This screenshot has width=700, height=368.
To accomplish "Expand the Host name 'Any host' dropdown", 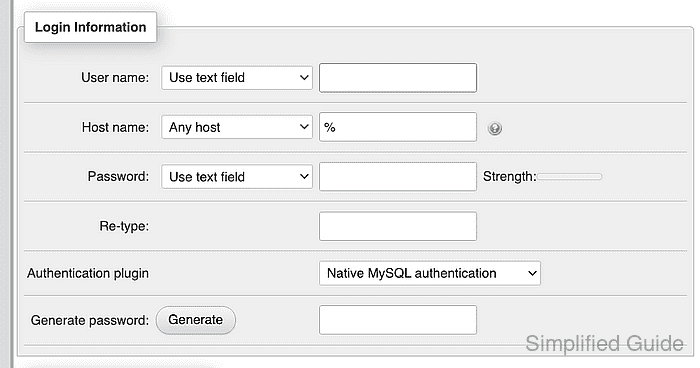I will 237,127.
